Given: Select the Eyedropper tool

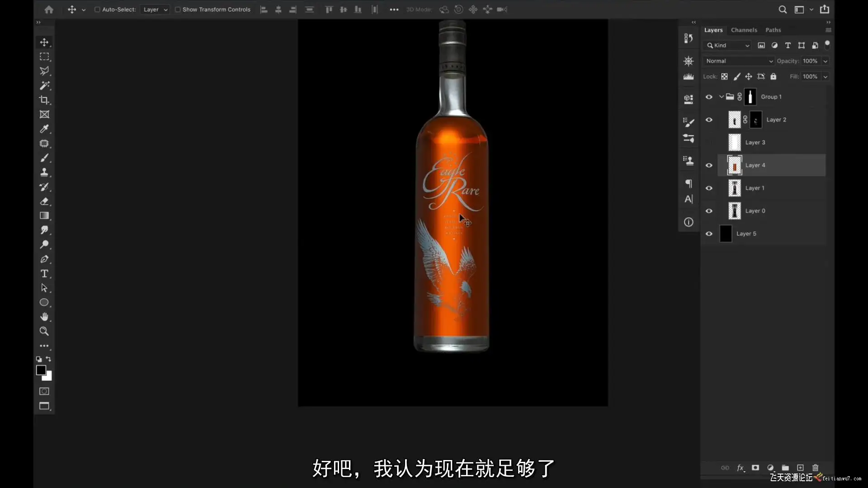Looking at the screenshot, I should [44, 129].
